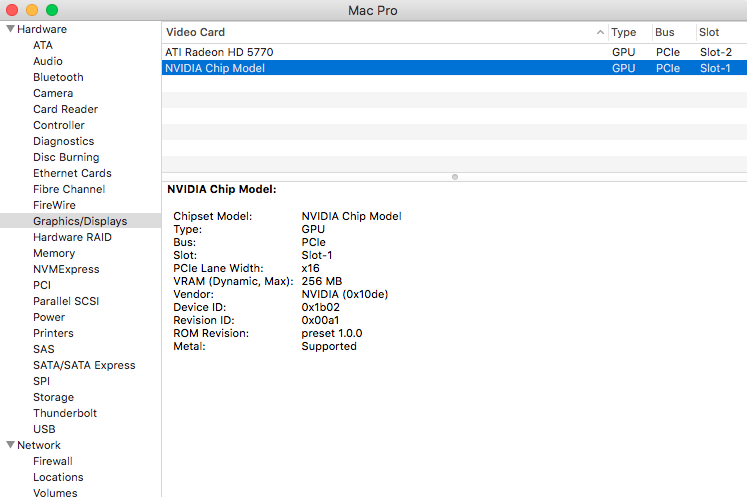Click the pane splitter handle dot
The image size is (747, 497).
[x=455, y=177]
